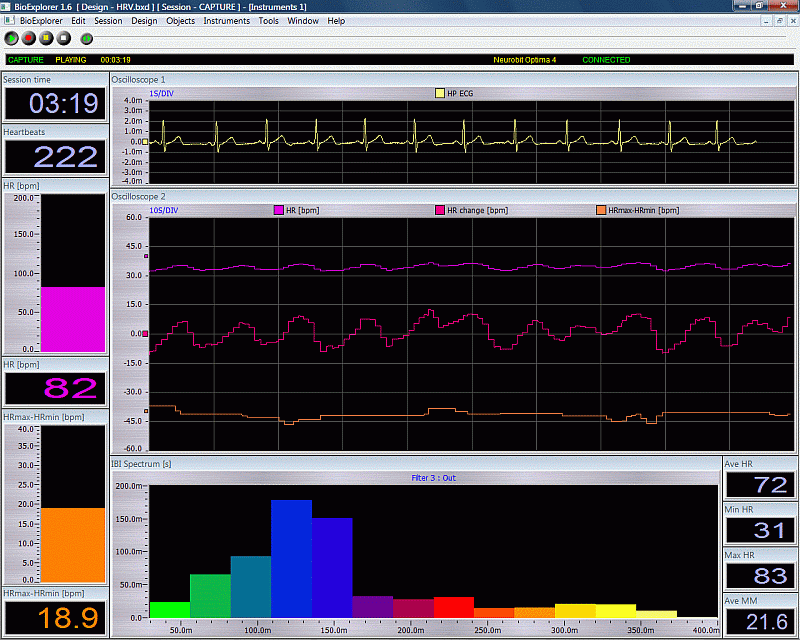Click the pink HR change zero marker in Oscilloscope 2
Image resolution: width=800 pixels, height=640 pixels.
145,334
